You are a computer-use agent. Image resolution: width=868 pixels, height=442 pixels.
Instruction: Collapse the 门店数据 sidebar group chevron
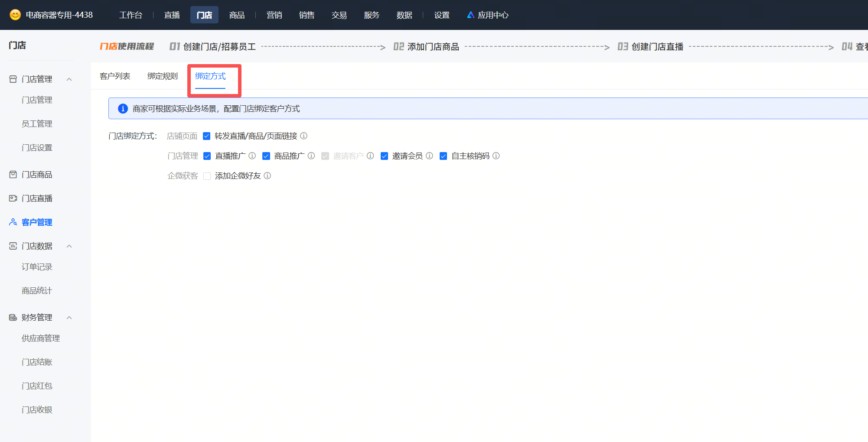tap(69, 246)
